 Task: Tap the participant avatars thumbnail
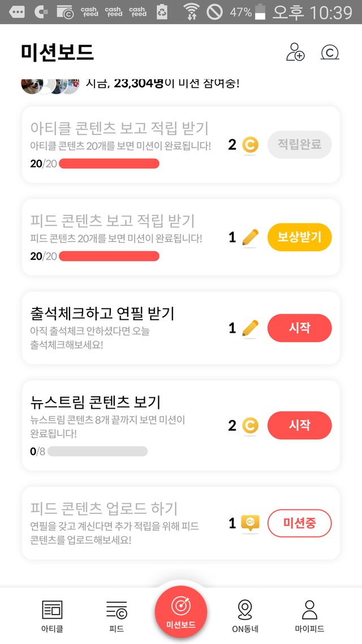pyautogui.click(x=50, y=85)
